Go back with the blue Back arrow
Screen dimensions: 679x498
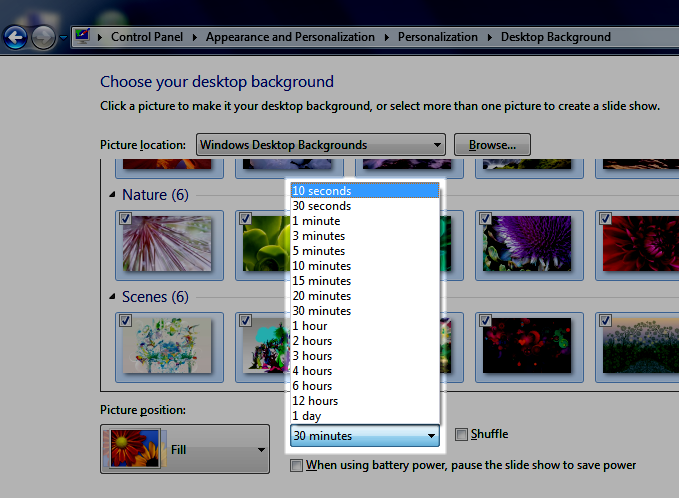pyautogui.click(x=16, y=37)
